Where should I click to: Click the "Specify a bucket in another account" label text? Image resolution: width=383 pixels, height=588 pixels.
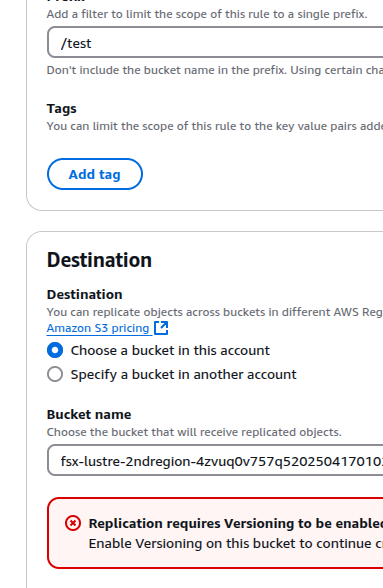(183, 375)
